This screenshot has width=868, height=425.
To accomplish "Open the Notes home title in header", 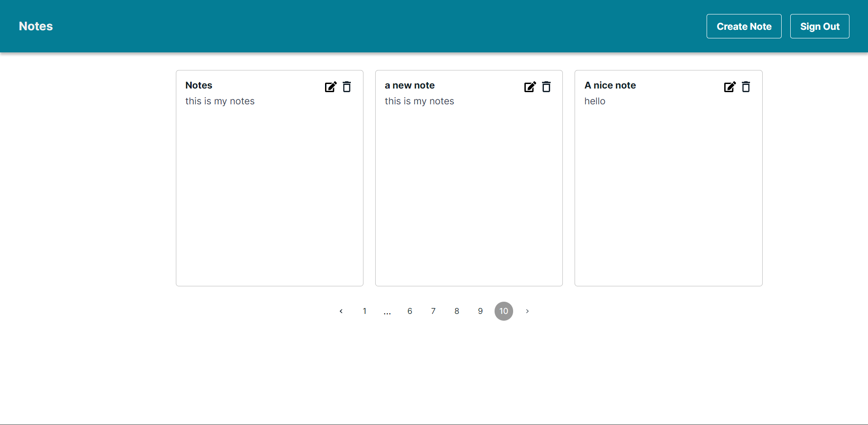I will tap(36, 26).
